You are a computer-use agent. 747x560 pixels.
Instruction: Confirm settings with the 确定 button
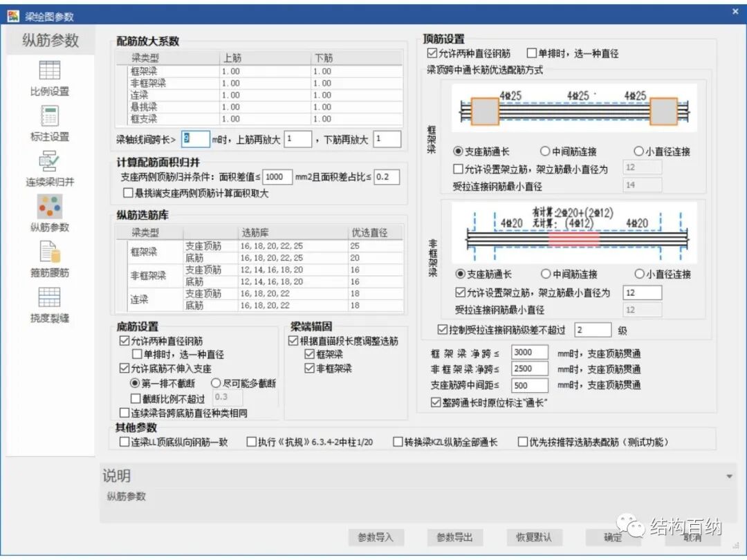coord(613,538)
